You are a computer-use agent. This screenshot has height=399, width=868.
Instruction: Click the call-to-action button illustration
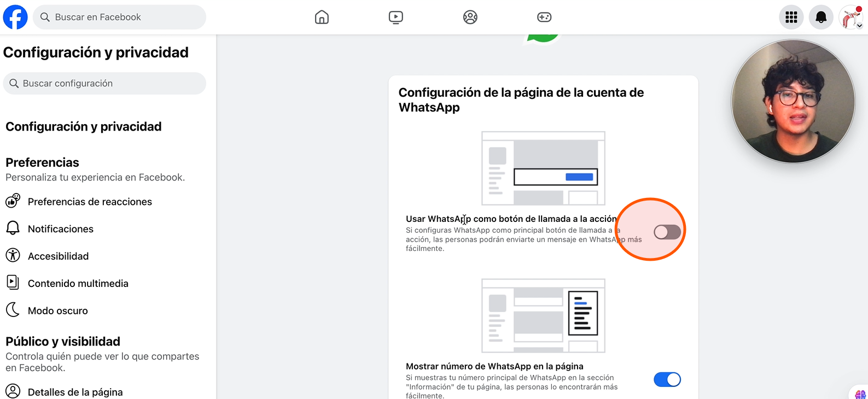pos(543,168)
